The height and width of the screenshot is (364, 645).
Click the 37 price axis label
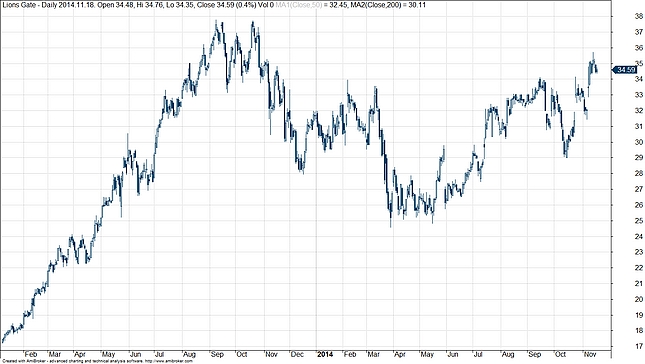click(x=639, y=32)
